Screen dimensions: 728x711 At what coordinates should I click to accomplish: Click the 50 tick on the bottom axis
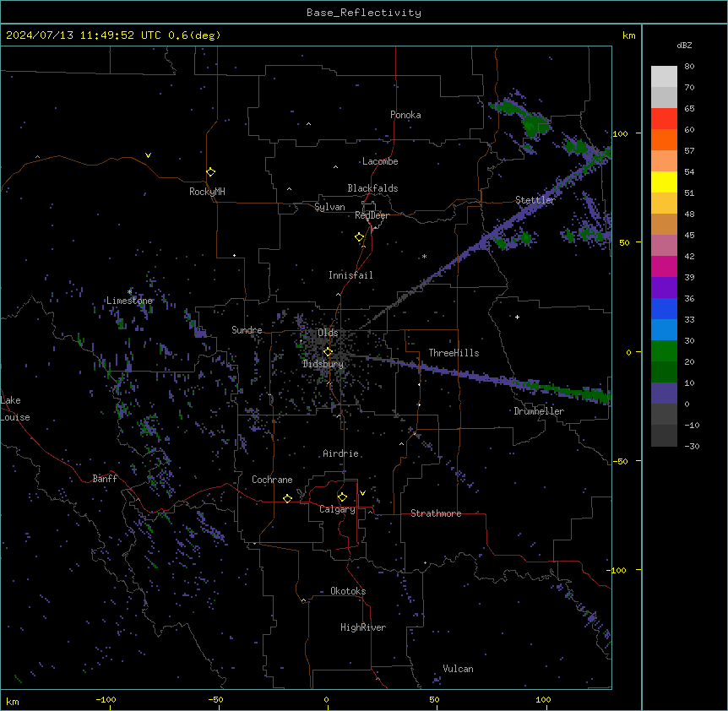point(434,700)
